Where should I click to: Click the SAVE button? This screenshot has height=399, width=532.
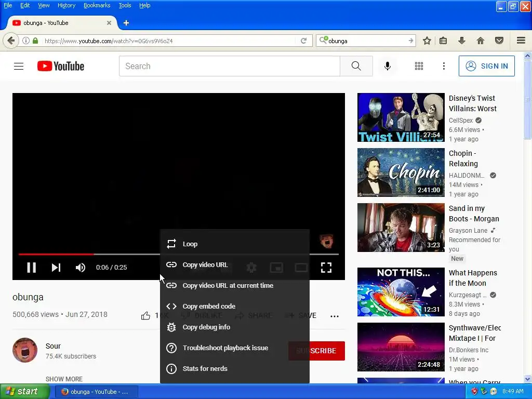pyautogui.click(x=301, y=315)
